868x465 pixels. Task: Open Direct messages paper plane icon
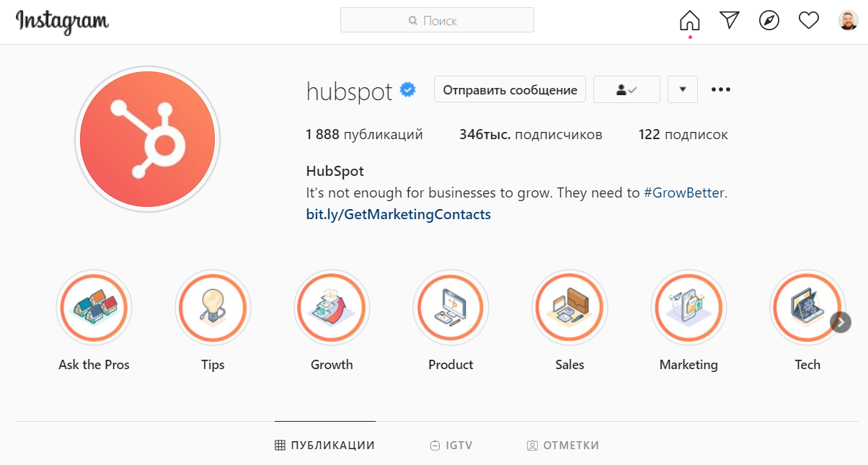click(x=730, y=20)
